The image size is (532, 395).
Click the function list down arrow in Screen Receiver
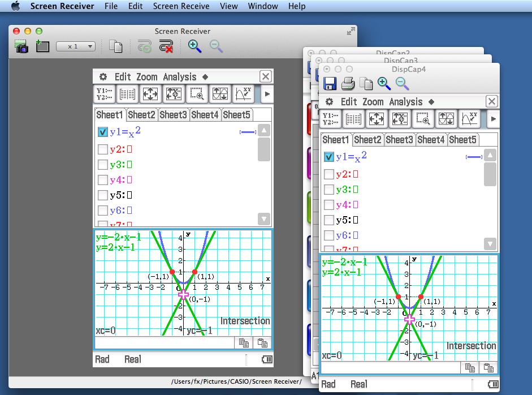pyautogui.click(x=264, y=219)
